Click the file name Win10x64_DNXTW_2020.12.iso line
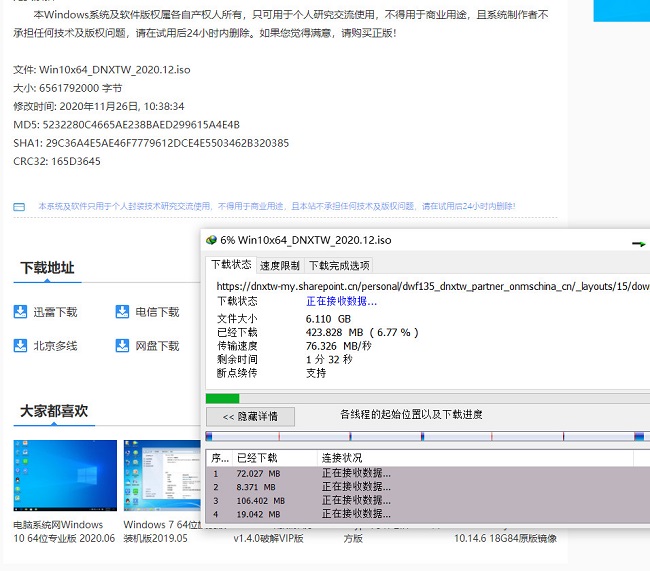Viewport: 650px width, 571px height. (102, 70)
